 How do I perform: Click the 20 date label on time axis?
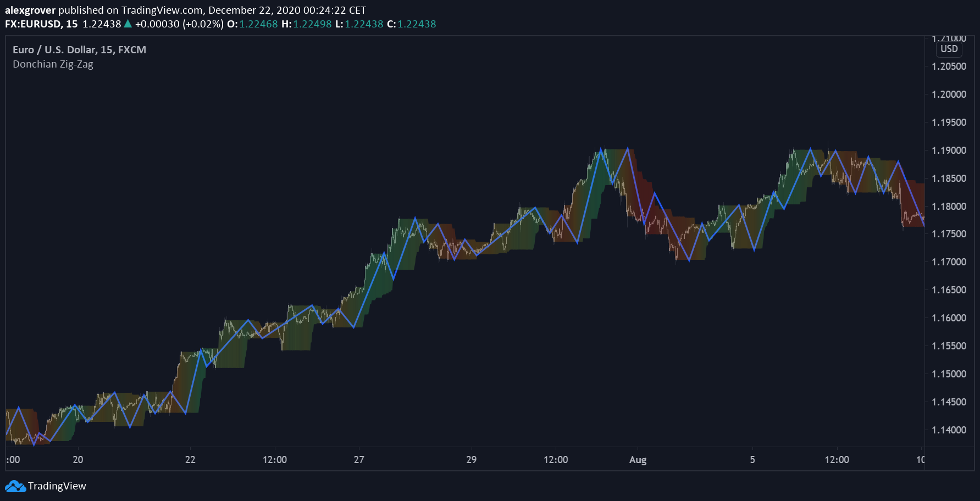click(x=78, y=460)
